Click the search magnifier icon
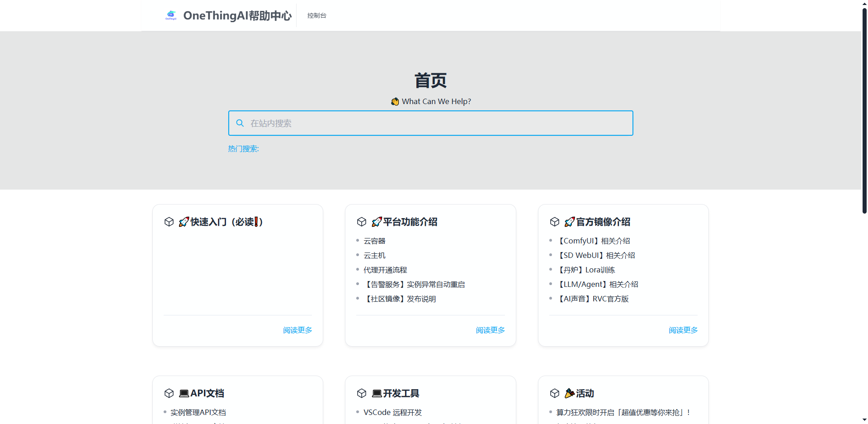 point(240,123)
